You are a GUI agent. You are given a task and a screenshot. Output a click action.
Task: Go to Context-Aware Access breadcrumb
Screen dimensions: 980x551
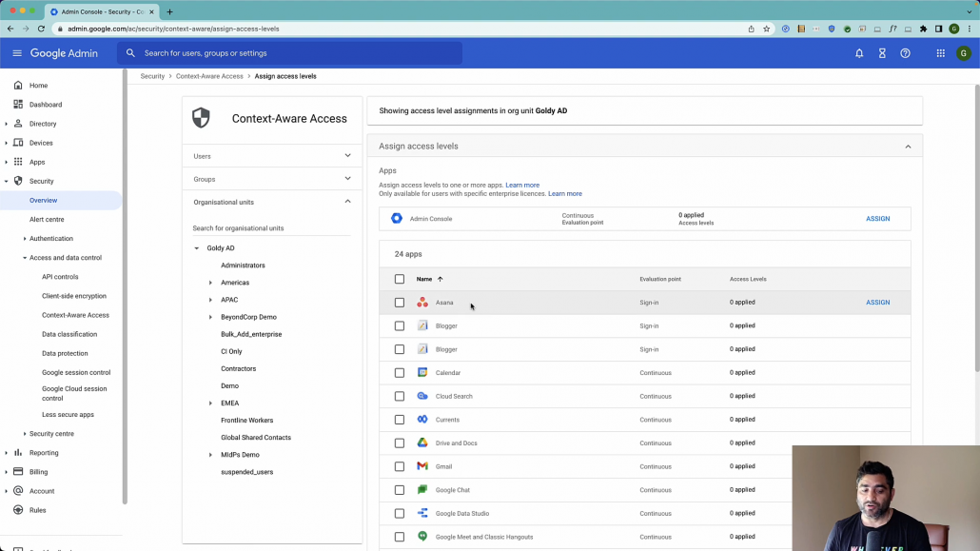pyautogui.click(x=209, y=76)
